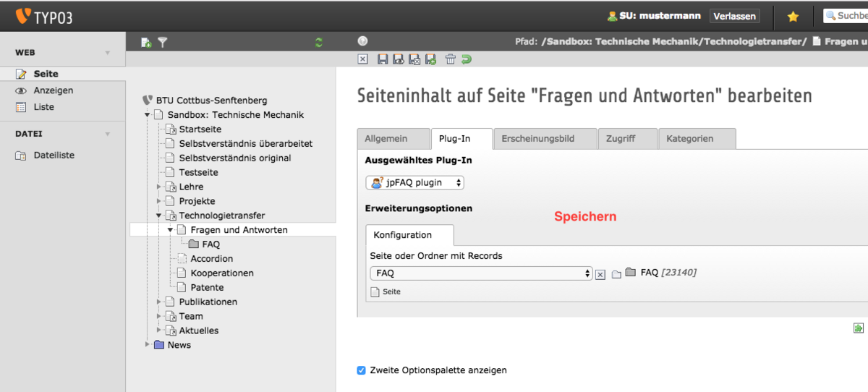Click the save document floppy disk icon
The image size is (868, 392).
coord(383,59)
